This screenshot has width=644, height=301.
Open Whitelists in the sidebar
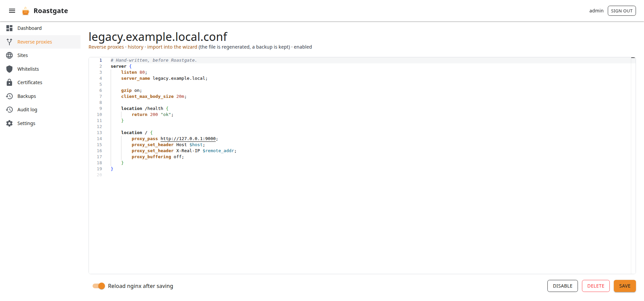pyautogui.click(x=40, y=69)
